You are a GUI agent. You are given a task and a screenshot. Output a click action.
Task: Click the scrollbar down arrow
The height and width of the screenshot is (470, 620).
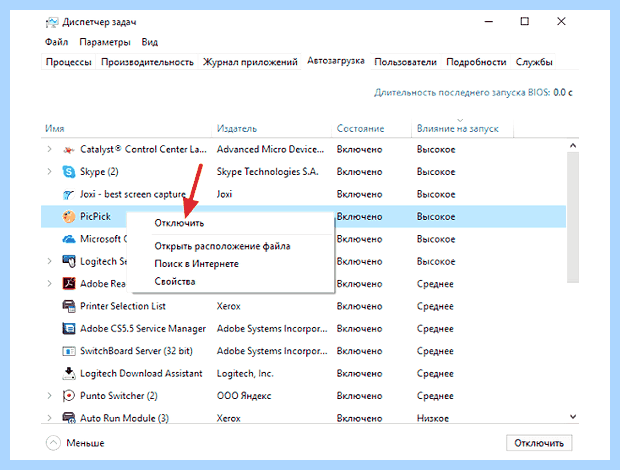click(573, 417)
